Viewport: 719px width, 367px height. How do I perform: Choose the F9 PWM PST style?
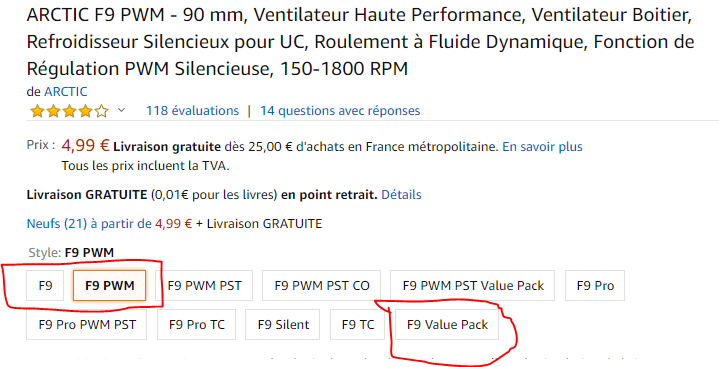pos(204,285)
